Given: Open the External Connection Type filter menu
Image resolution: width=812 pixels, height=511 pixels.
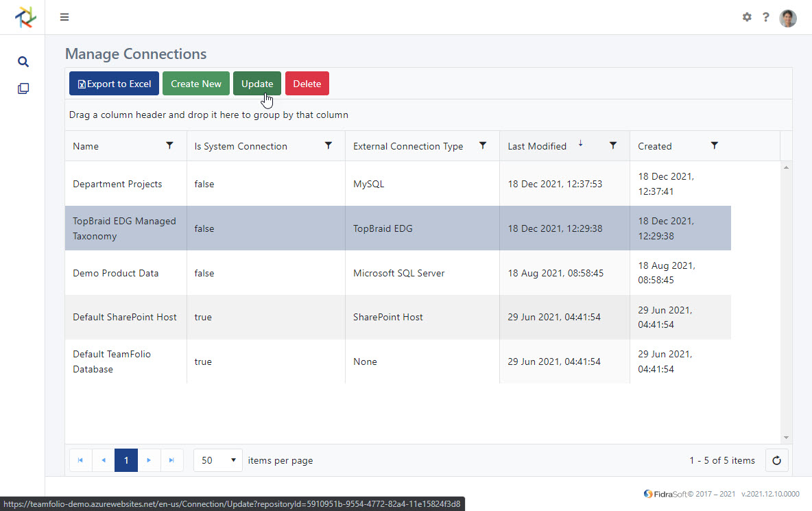Looking at the screenshot, I should 483,145.
